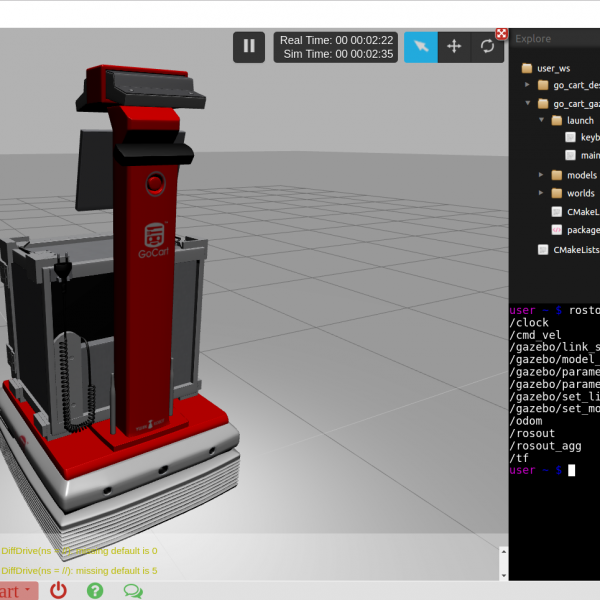The height and width of the screenshot is (600, 600).
Task: Click the /cmd_vel topic in terminal
Action: (x=535, y=335)
